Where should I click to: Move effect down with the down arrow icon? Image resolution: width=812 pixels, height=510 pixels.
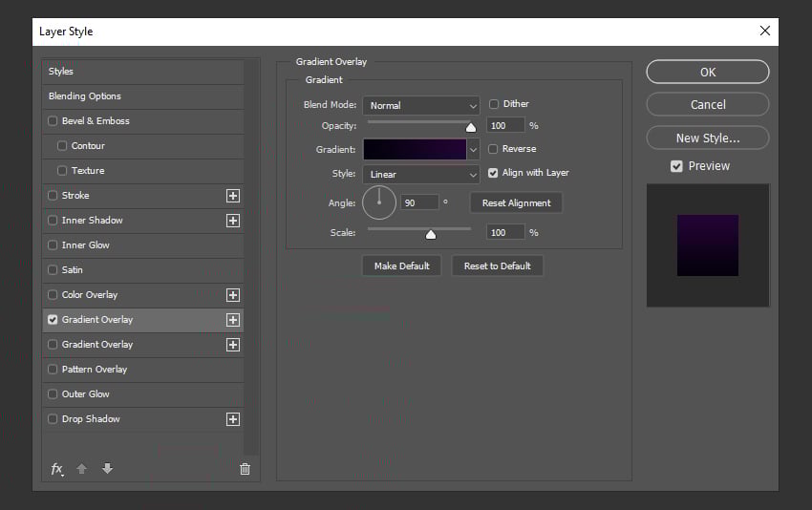pyautogui.click(x=107, y=469)
